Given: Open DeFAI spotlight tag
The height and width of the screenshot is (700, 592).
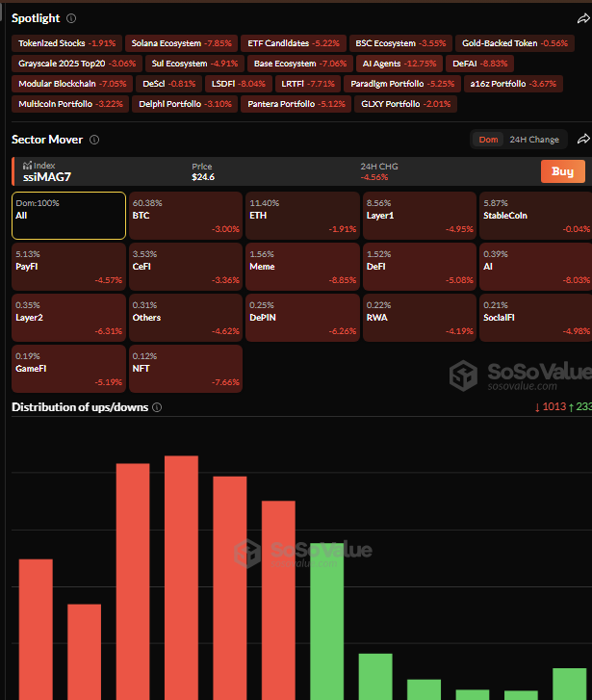Looking at the screenshot, I should [479, 64].
